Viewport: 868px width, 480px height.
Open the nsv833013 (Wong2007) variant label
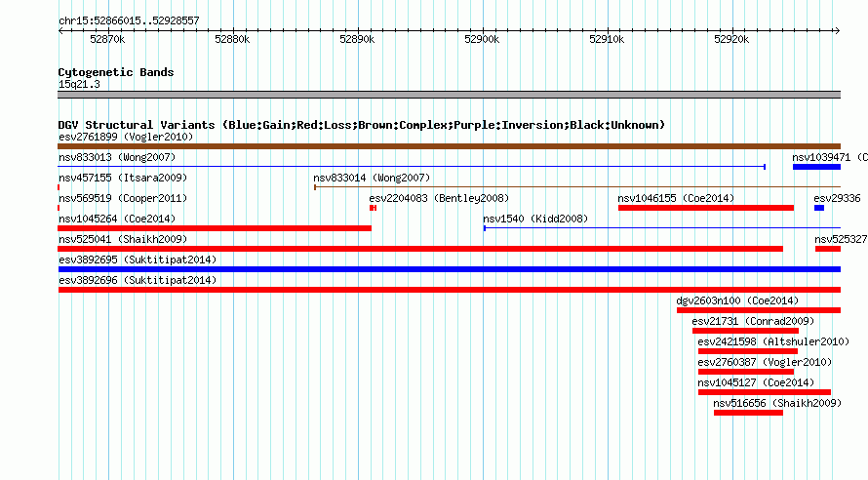click(117, 157)
